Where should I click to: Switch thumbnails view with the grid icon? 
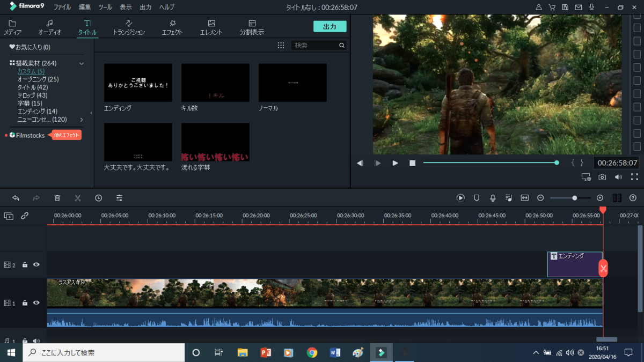(281, 46)
